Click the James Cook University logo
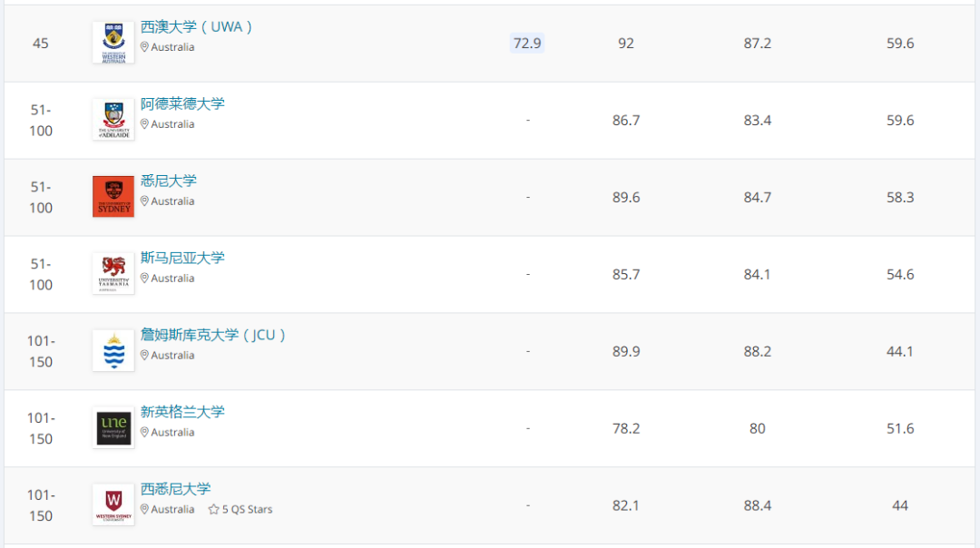 (113, 351)
